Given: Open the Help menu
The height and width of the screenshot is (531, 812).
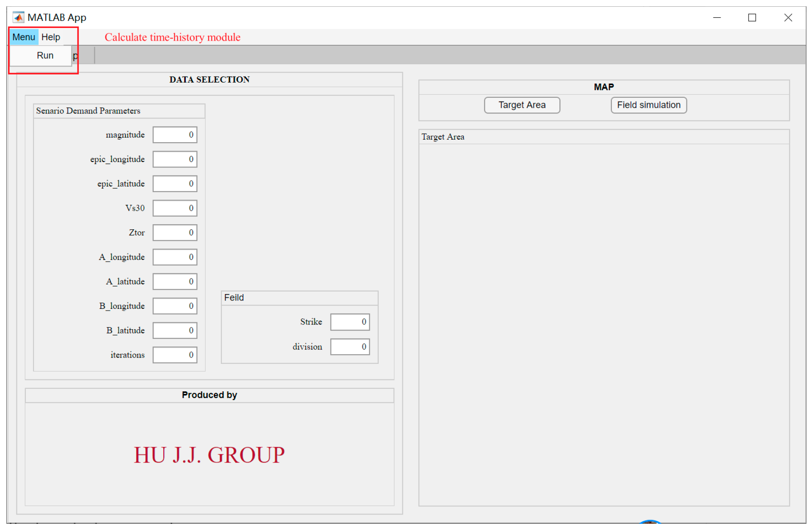Looking at the screenshot, I should [51, 37].
